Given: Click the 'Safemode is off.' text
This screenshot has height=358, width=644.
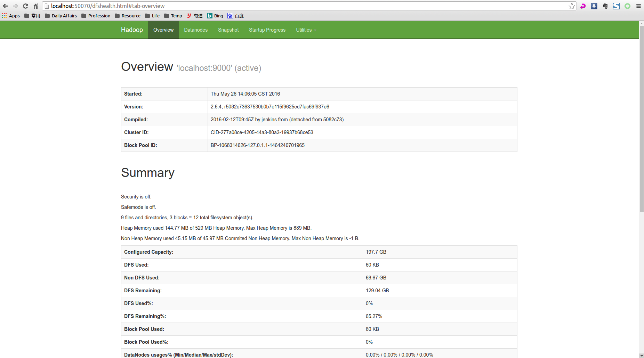Looking at the screenshot, I should 138,207.
